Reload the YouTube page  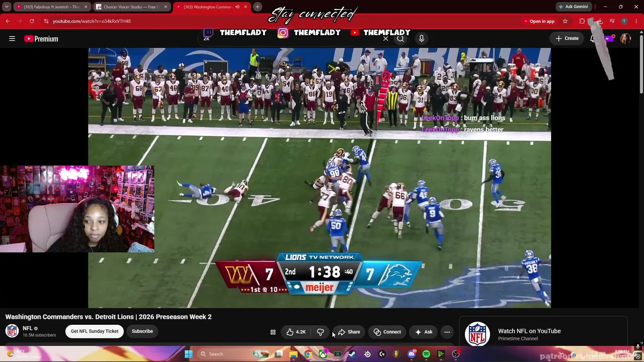32,21
